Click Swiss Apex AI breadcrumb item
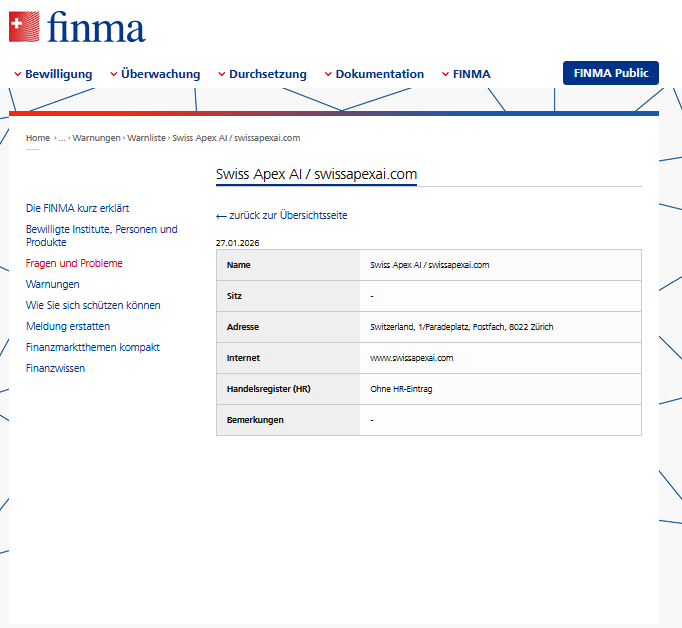 pyautogui.click(x=236, y=138)
